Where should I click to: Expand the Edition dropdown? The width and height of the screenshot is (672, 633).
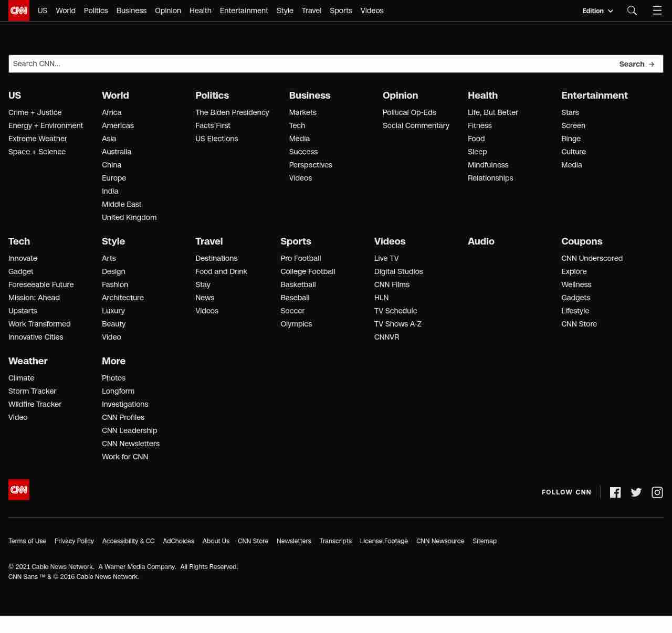click(x=597, y=10)
